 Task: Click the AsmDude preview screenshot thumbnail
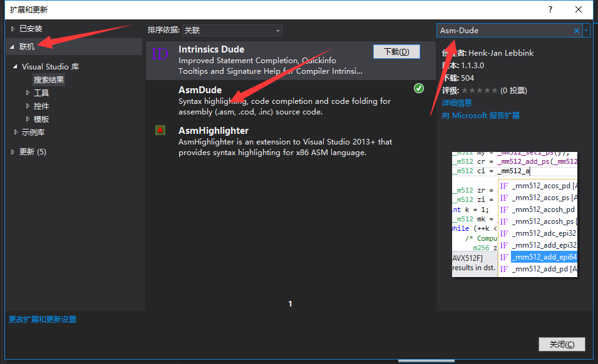point(515,213)
